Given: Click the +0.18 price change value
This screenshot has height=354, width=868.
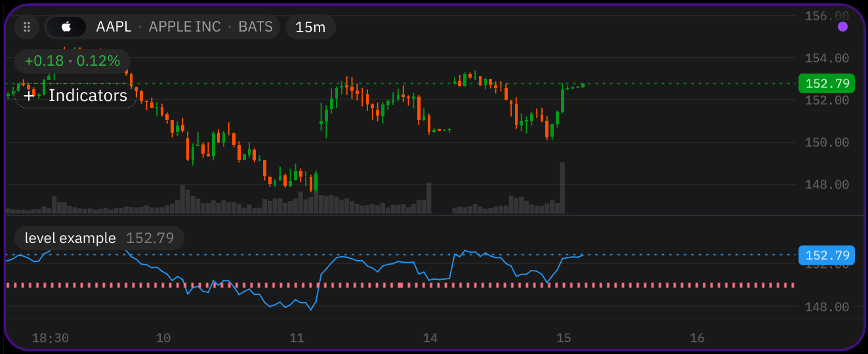Looking at the screenshot, I should [44, 61].
